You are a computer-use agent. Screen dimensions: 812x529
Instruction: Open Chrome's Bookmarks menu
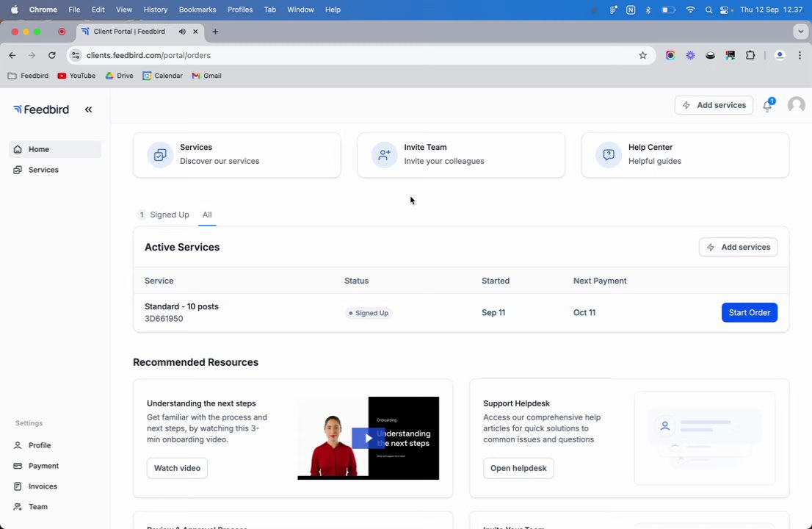click(x=197, y=10)
